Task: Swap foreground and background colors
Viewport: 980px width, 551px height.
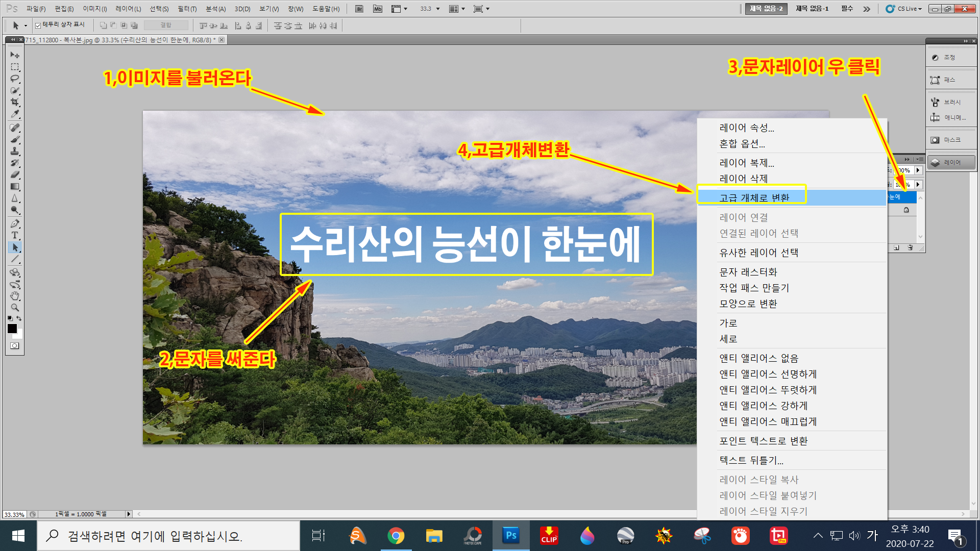Action: pyautogui.click(x=19, y=318)
